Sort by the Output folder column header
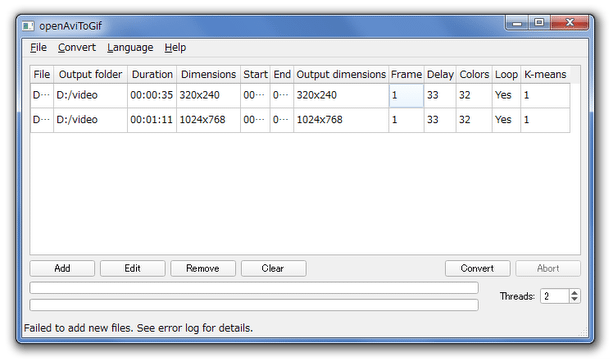The height and width of the screenshot is (362, 613). [x=90, y=74]
